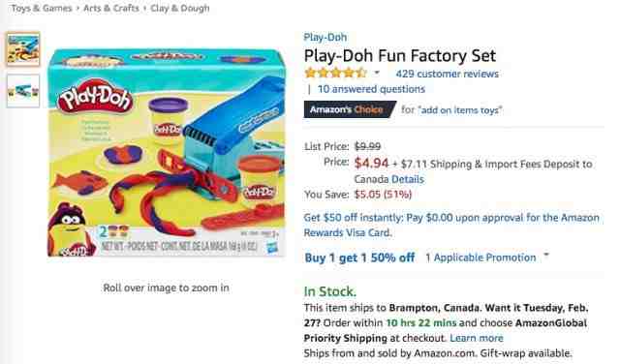The image size is (620, 364).
Task: Go to Toys & Games breadcrumb
Action: point(42,8)
